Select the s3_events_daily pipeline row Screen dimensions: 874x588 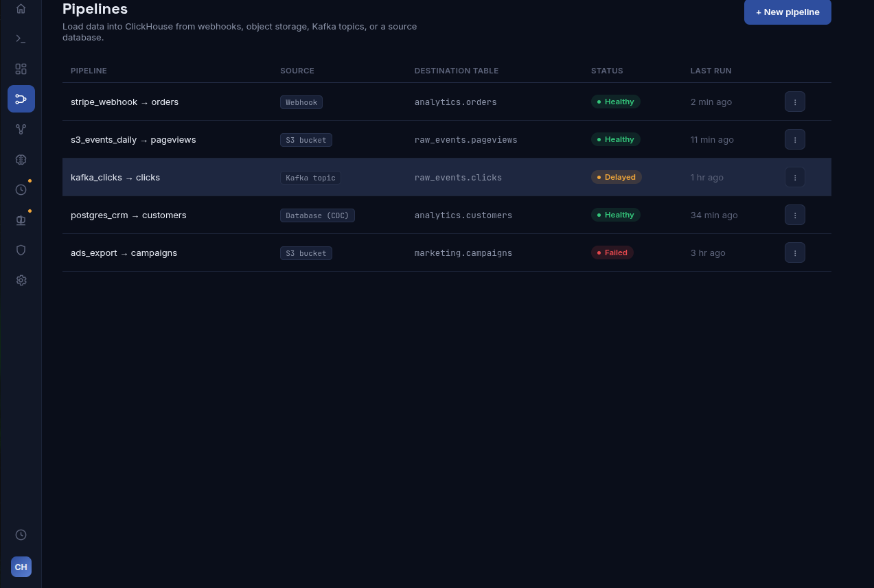[x=447, y=139]
